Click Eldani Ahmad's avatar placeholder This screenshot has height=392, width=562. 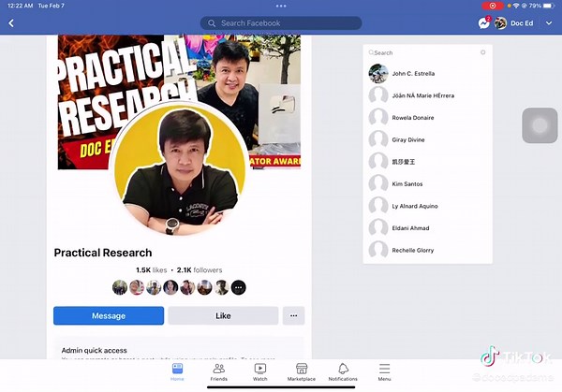pyautogui.click(x=378, y=228)
